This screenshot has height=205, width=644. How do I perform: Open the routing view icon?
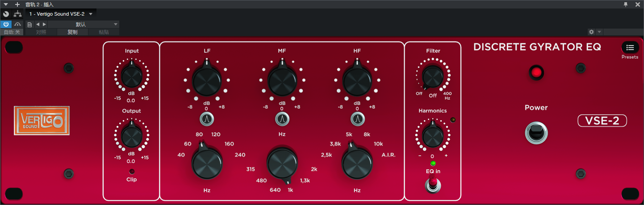(17, 14)
